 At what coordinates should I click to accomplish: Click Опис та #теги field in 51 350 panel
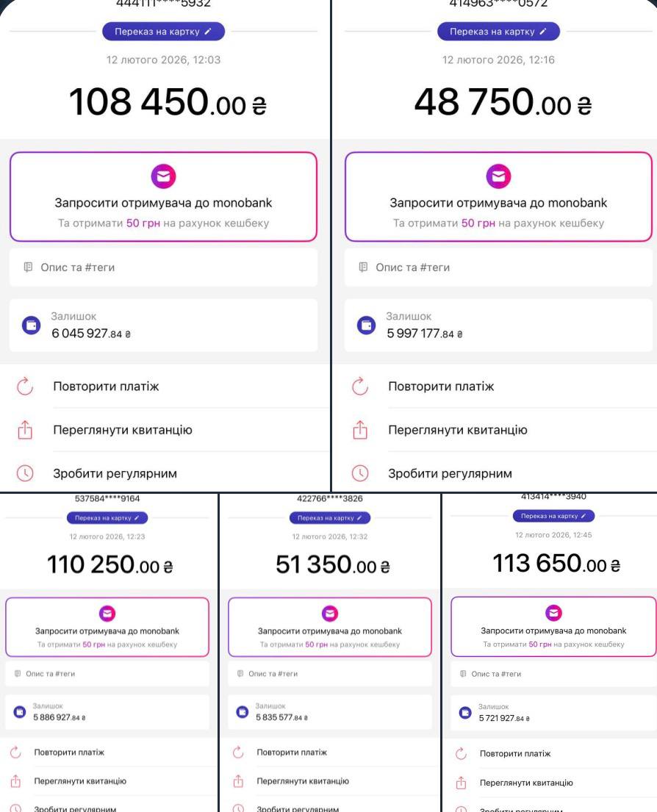click(x=329, y=674)
